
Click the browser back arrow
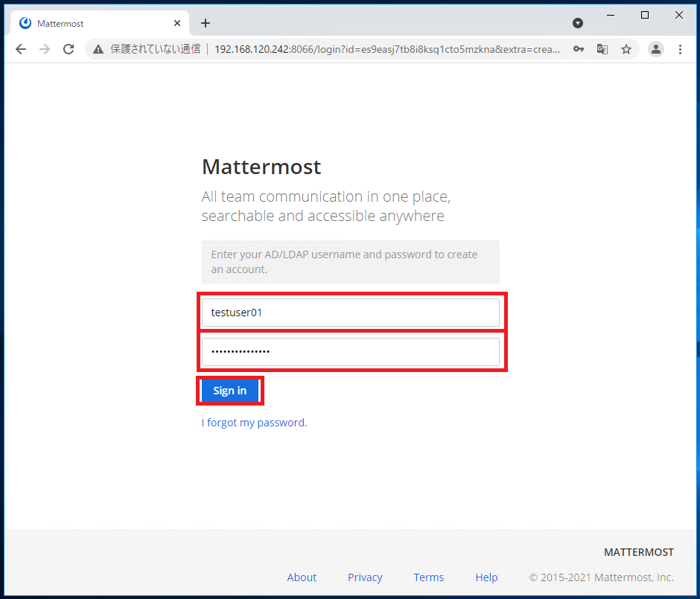(x=21, y=49)
